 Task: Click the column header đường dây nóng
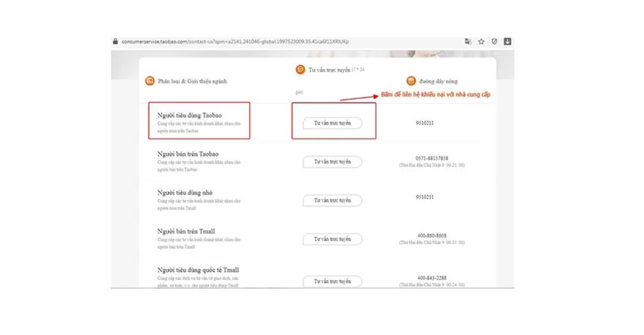tap(439, 81)
